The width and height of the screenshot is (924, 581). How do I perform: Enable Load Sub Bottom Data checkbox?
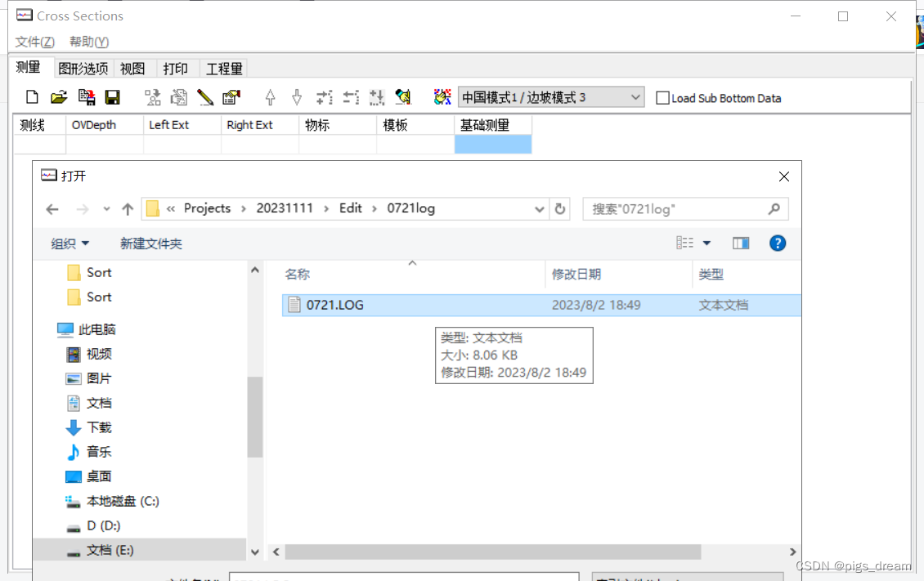click(662, 98)
